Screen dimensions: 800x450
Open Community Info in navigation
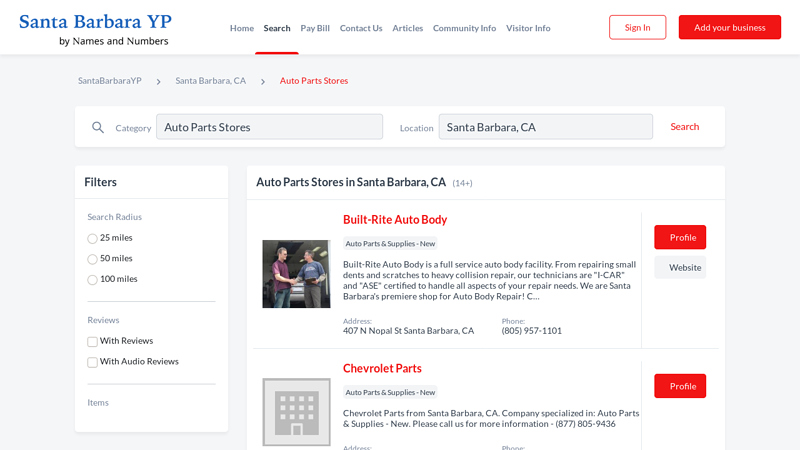pos(464,28)
